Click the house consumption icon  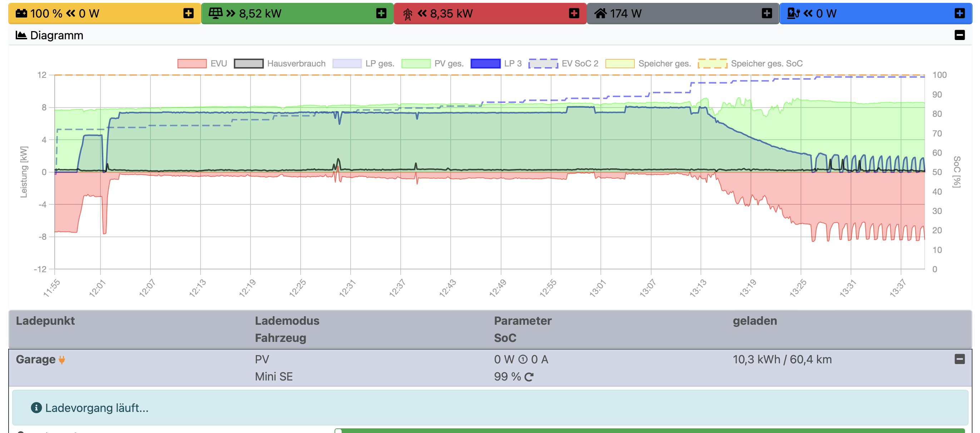coord(600,13)
